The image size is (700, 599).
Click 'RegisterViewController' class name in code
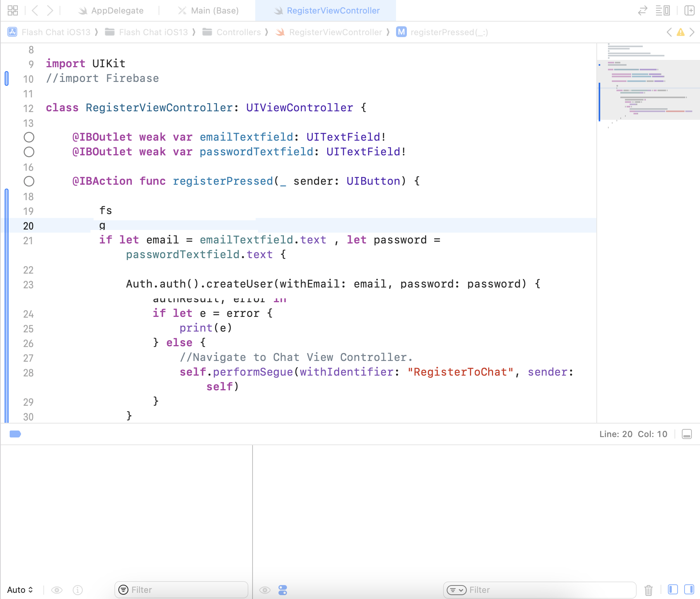click(159, 107)
